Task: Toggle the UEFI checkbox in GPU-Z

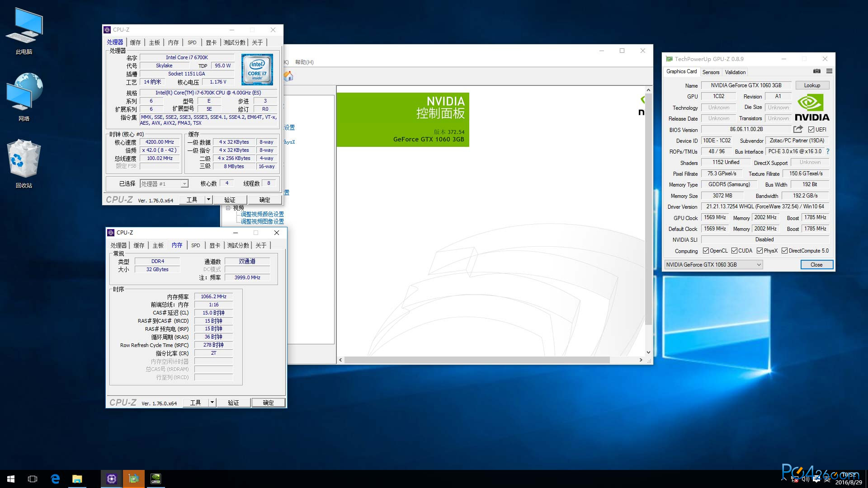Action: (811, 130)
